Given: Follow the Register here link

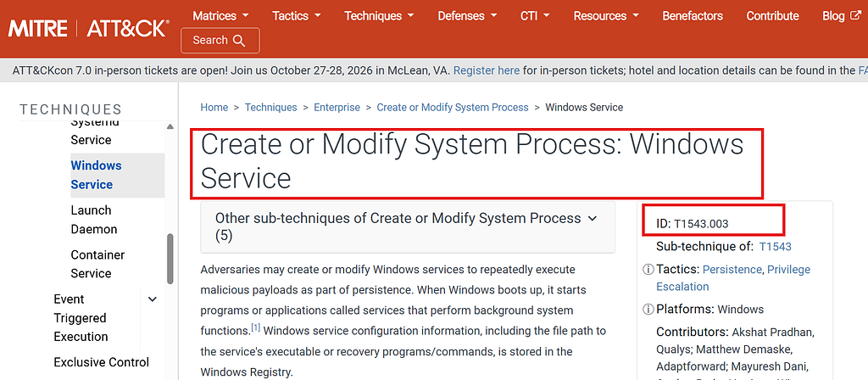Looking at the screenshot, I should coord(487,70).
